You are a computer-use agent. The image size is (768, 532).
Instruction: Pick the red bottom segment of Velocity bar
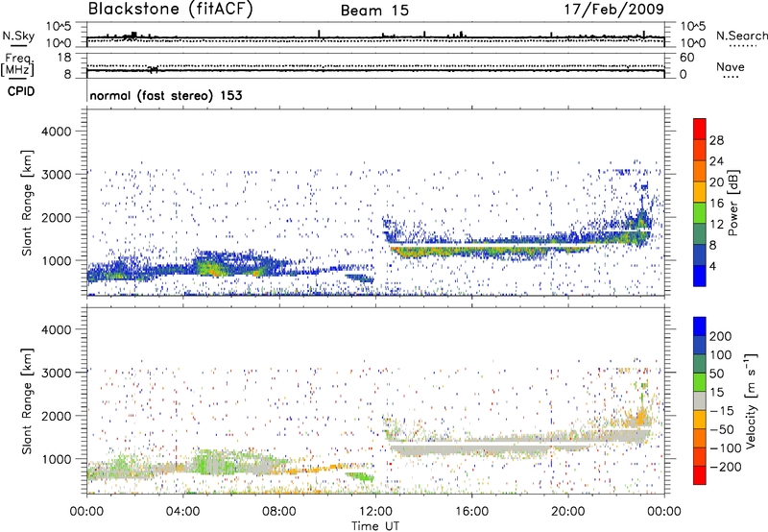pos(700,475)
